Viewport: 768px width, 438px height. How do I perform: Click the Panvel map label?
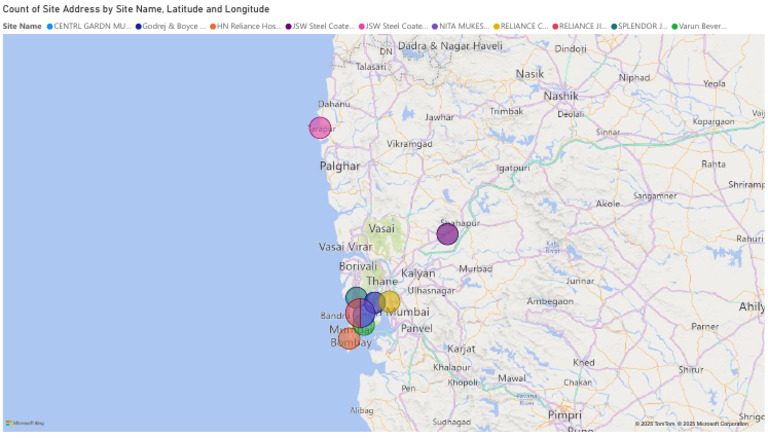click(x=417, y=329)
